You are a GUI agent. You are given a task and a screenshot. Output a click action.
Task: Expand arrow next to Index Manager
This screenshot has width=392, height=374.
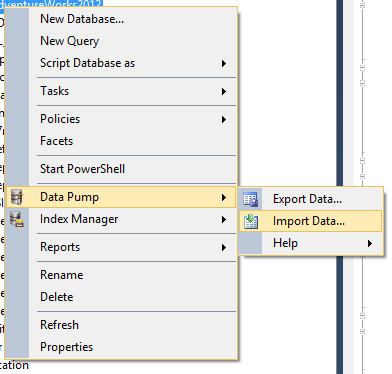(x=224, y=219)
